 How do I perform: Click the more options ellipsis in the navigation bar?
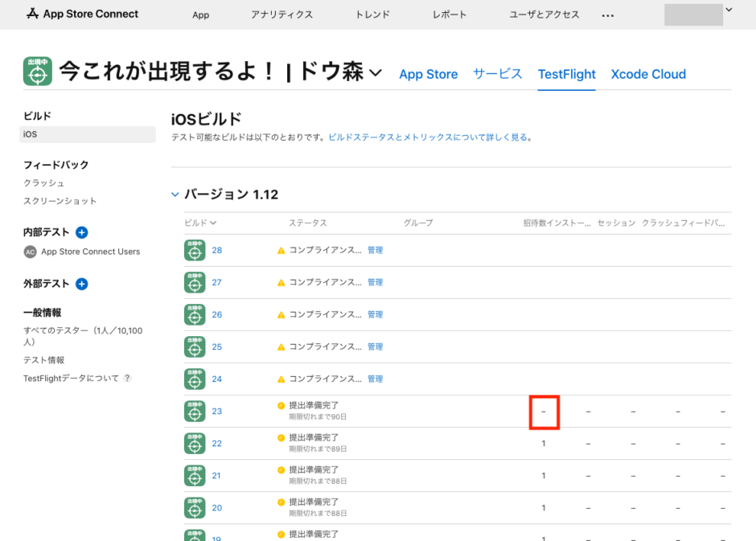tap(608, 14)
